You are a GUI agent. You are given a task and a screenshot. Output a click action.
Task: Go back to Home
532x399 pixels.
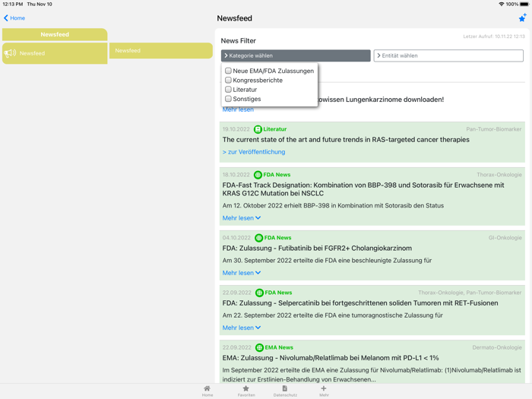pos(14,17)
